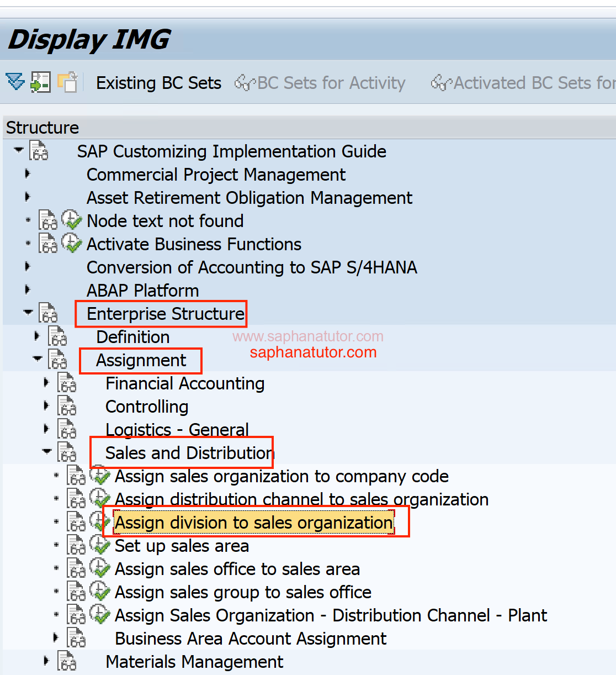Expand Business Area Account Assignment node

[56, 637]
